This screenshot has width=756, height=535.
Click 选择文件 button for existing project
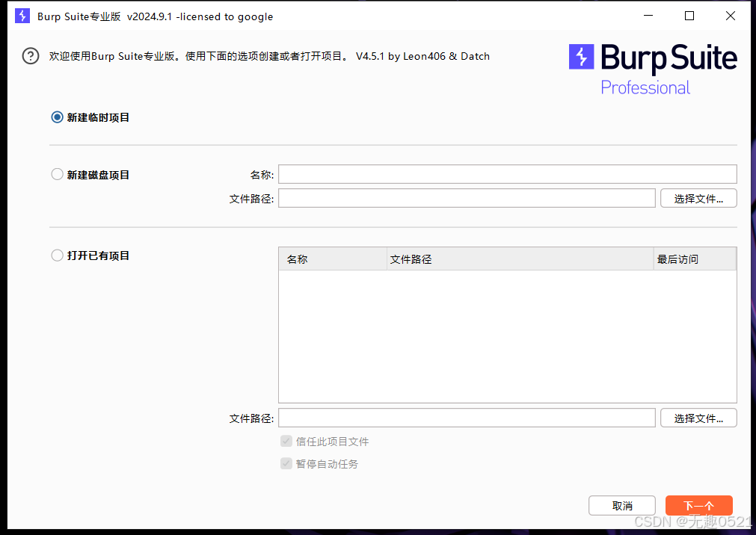tap(698, 418)
